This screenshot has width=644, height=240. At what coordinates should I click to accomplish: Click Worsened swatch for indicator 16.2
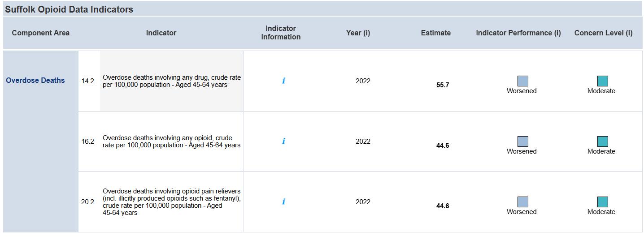click(x=522, y=141)
